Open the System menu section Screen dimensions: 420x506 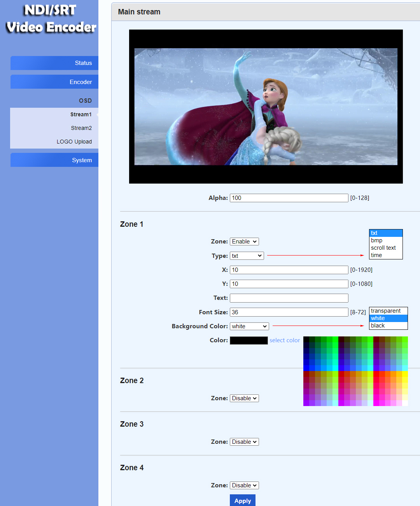click(x=54, y=160)
